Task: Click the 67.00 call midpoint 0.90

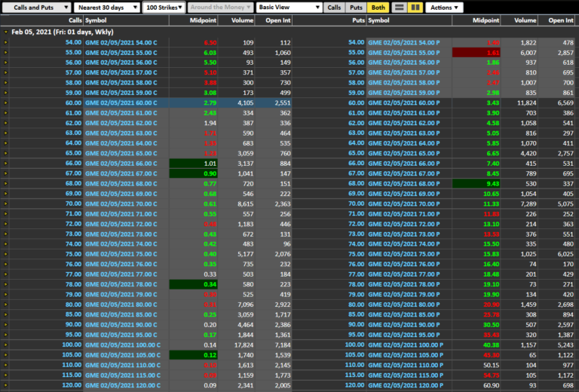Action: tap(194, 173)
